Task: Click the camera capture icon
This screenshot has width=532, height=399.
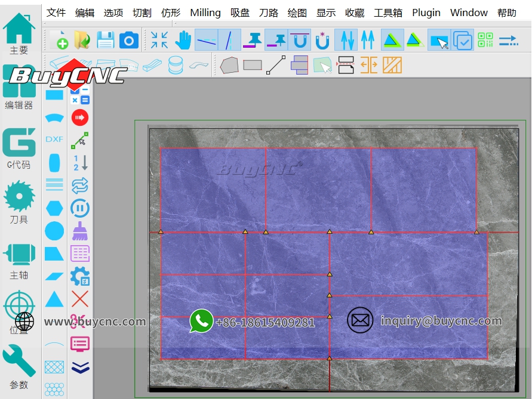Action: 128,41
